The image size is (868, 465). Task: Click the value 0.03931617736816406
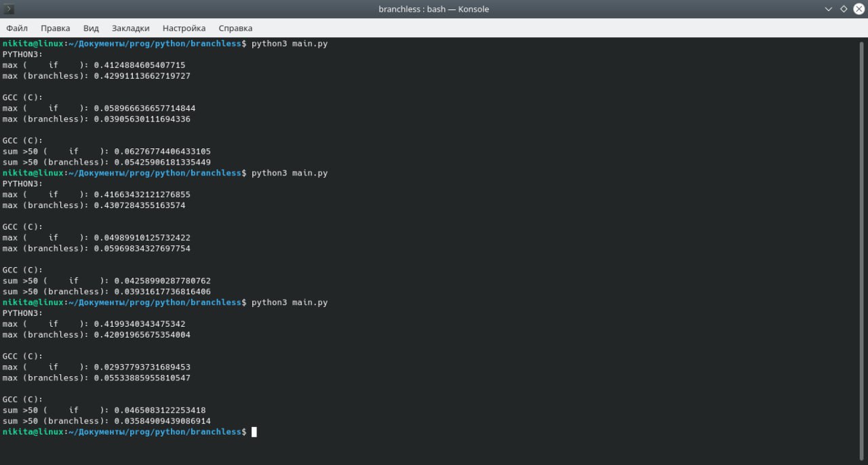click(x=163, y=291)
